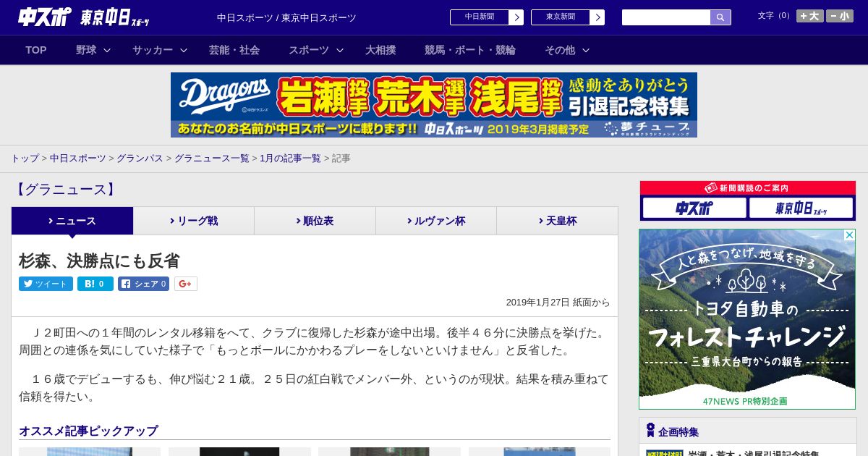Click the arrow next to 中日新聞
Image resolution: width=868 pixels, height=456 pixels.
(x=516, y=17)
